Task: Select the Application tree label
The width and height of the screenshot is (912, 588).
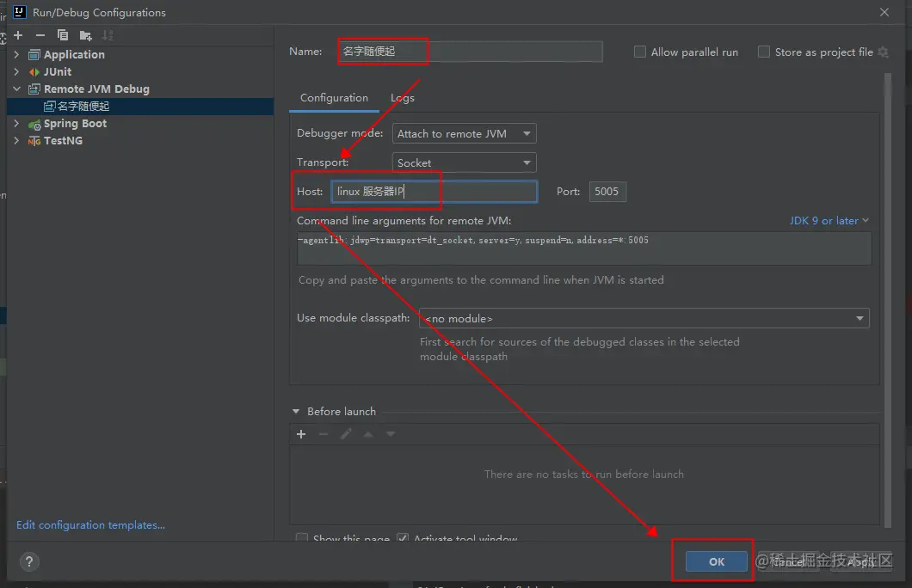Action: point(75,55)
